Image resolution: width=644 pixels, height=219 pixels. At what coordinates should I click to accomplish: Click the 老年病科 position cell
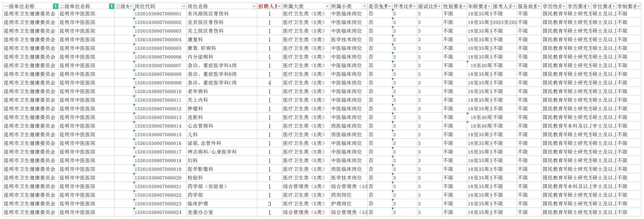click(x=222, y=91)
